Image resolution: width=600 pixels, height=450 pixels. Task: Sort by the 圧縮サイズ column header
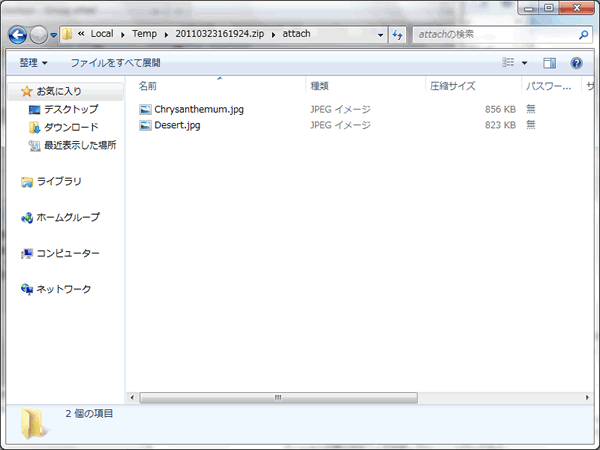[451, 86]
